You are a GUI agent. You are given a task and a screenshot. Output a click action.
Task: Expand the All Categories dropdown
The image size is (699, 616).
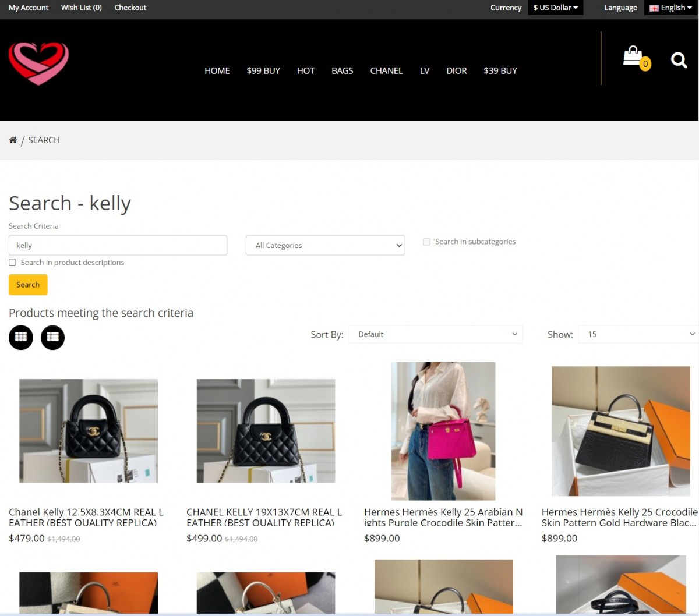[326, 245]
